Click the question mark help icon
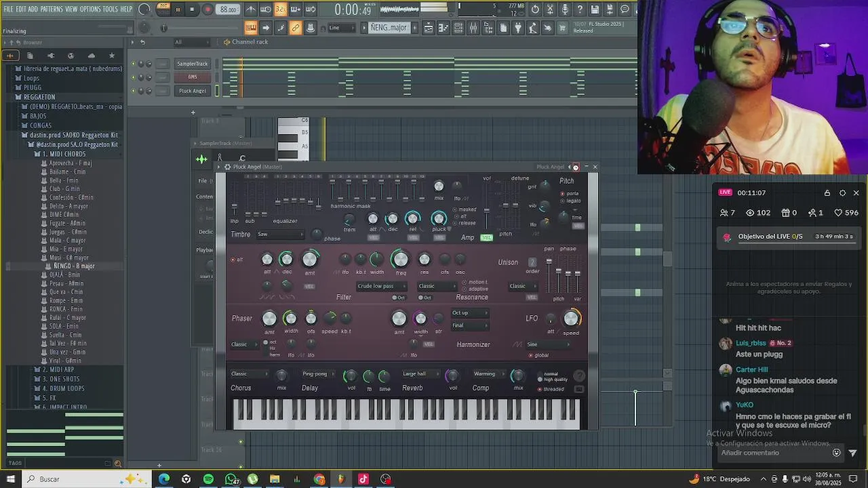The width and height of the screenshot is (868, 488). coord(580,9)
